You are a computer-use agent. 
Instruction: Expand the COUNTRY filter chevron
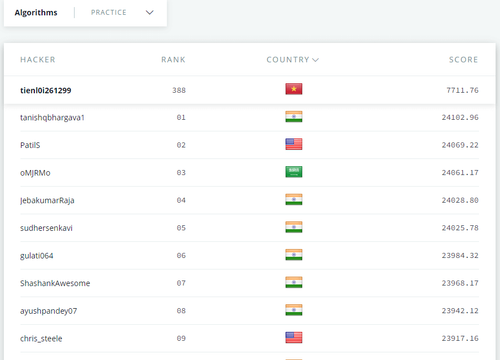coord(315,60)
